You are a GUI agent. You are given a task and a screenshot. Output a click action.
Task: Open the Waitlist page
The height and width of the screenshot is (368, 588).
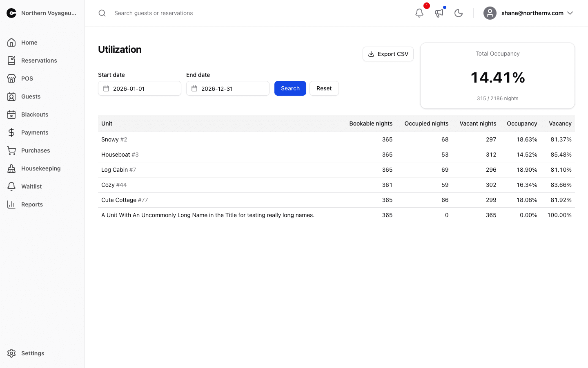click(42, 186)
